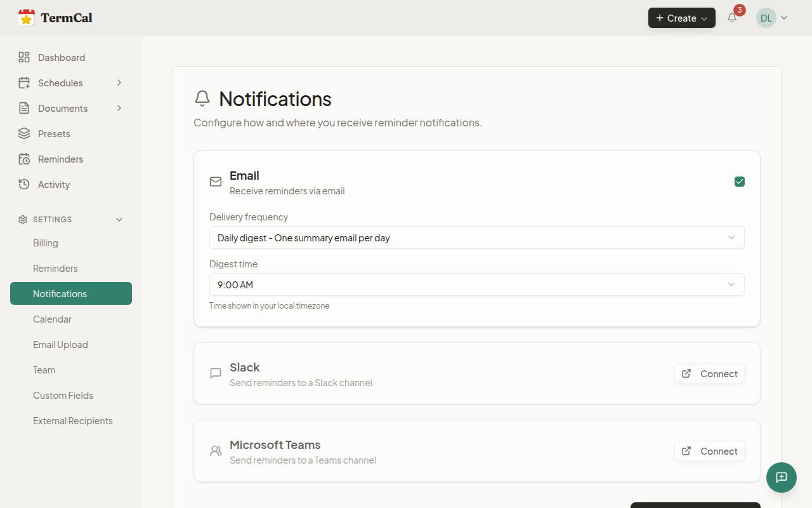Click the Reminders calendar-clock icon in sidebar
This screenshot has height=508, width=812.
pyautogui.click(x=24, y=159)
